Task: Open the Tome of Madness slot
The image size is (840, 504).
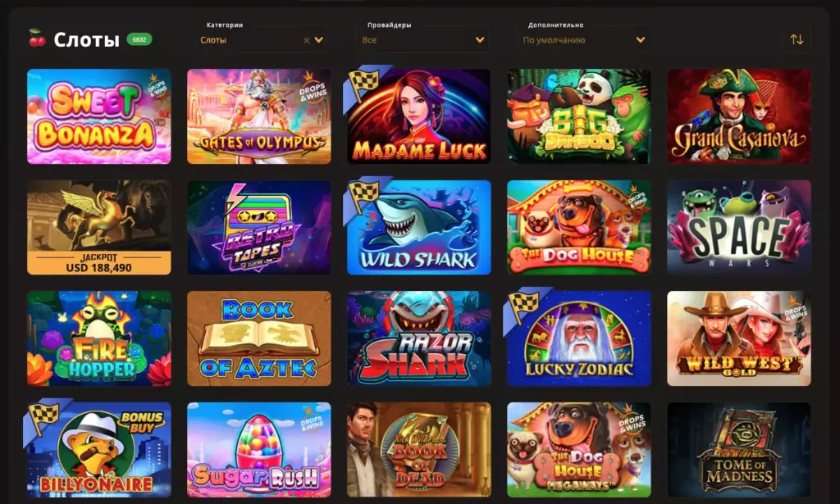Action: pos(739,450)
